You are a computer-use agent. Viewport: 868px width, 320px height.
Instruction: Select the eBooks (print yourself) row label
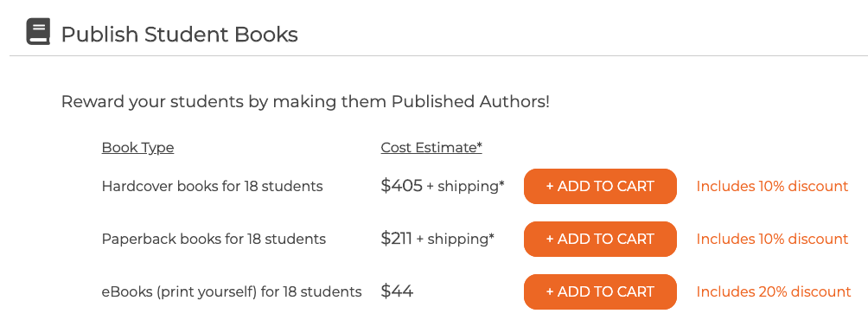tap(232, 291)
